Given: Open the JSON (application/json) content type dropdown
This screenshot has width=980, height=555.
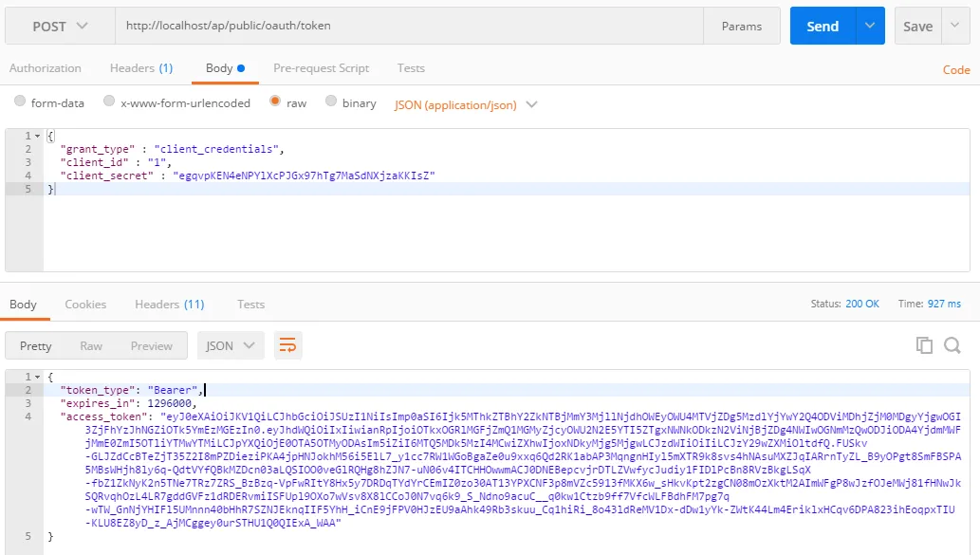Looking at the screenshot, I should pos(466,104).
